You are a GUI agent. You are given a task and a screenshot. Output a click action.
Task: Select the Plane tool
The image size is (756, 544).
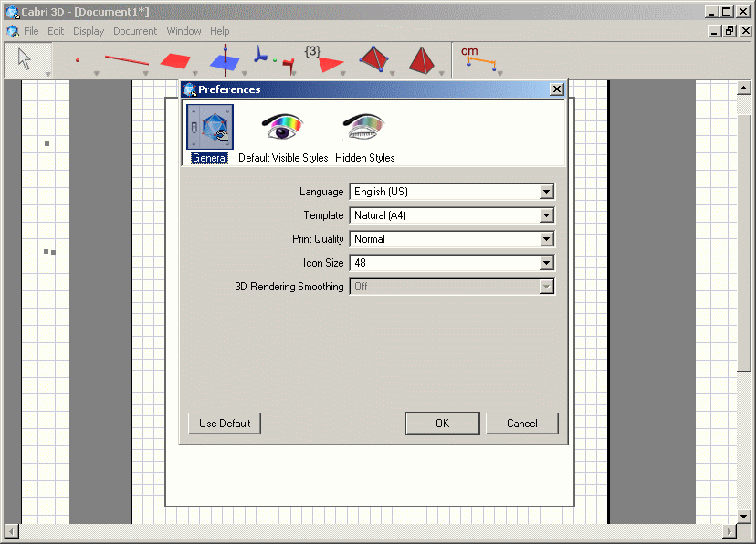pos(175,58)
